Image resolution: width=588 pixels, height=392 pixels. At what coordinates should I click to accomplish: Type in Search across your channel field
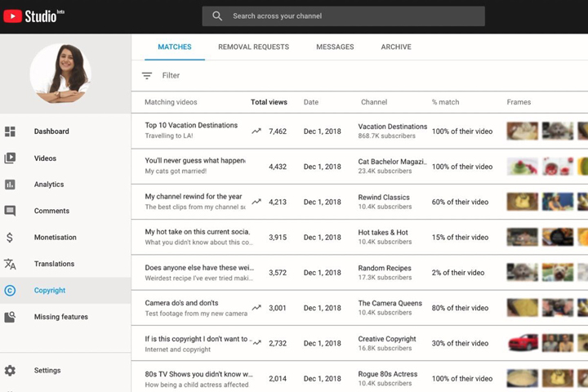point(351,16)
